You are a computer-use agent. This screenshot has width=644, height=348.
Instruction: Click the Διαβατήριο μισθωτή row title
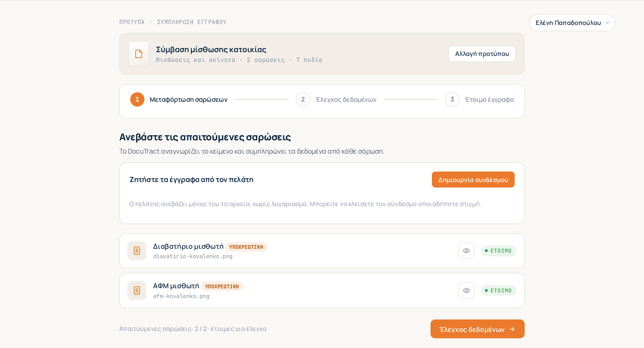point(188,246)
